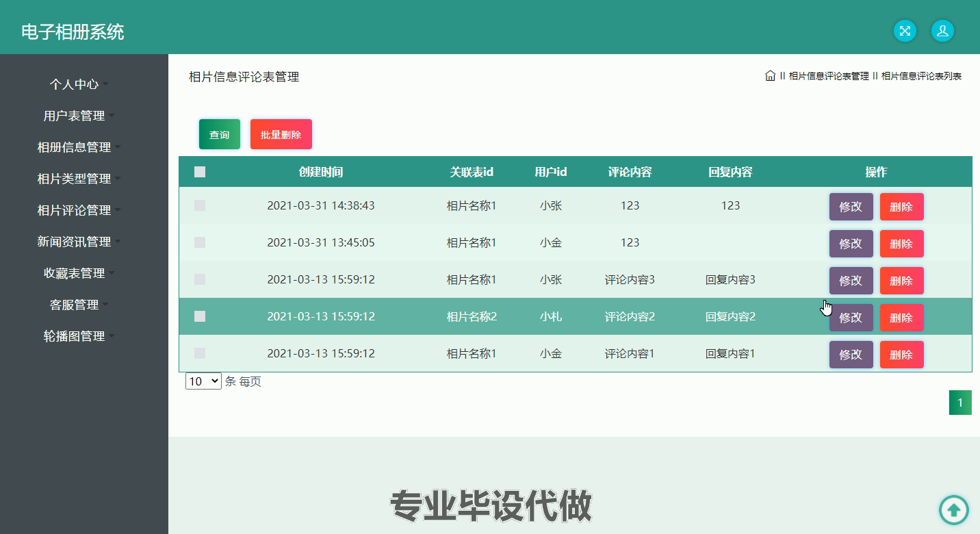Open the user profile icon

pyautogui.click(x=942, y=31)
